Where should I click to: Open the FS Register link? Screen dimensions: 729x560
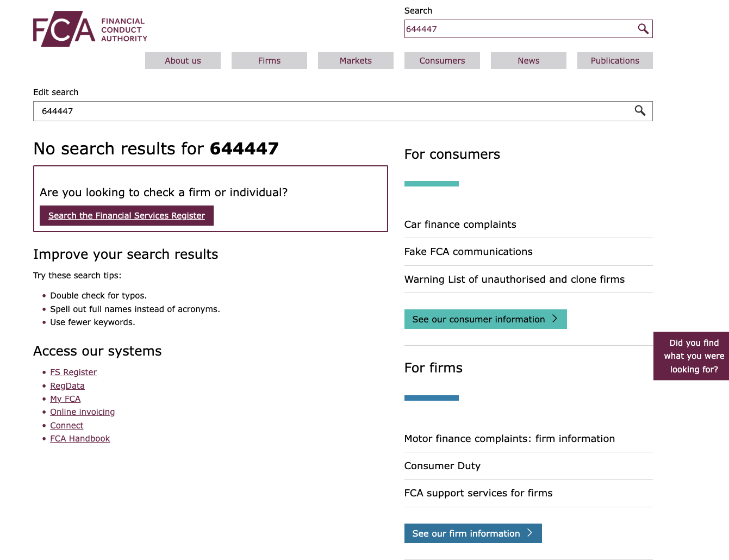73,372
